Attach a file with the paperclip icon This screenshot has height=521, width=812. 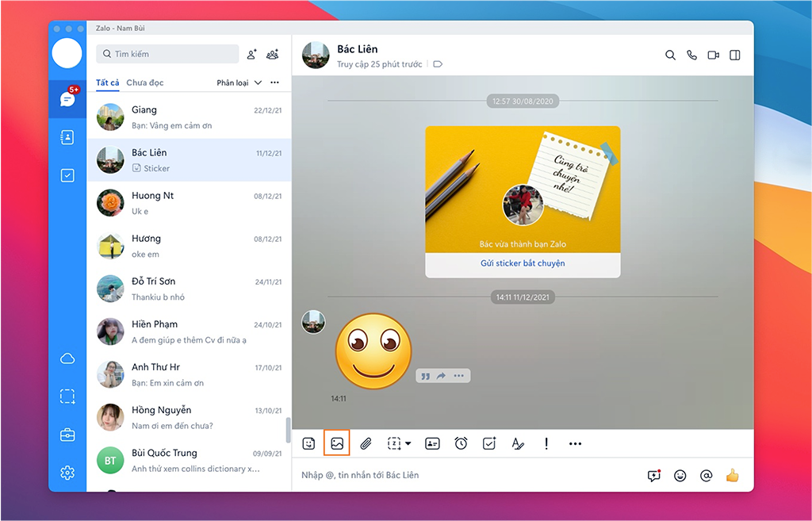366,444
